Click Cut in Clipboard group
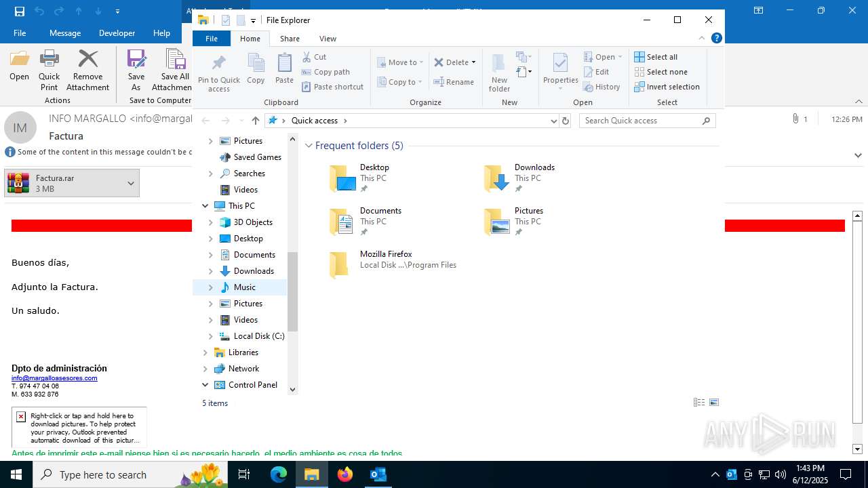Screen dimensions: 868x488 coord(314,57)
